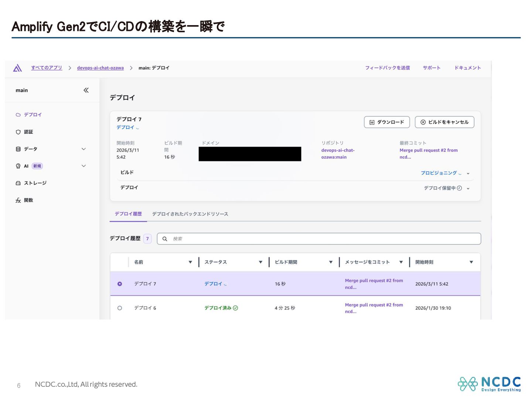Focus the 検索 deploy history search field
The height and width of the screenshot is (399, 532).
pyautogui.click(x=319, y=239)
